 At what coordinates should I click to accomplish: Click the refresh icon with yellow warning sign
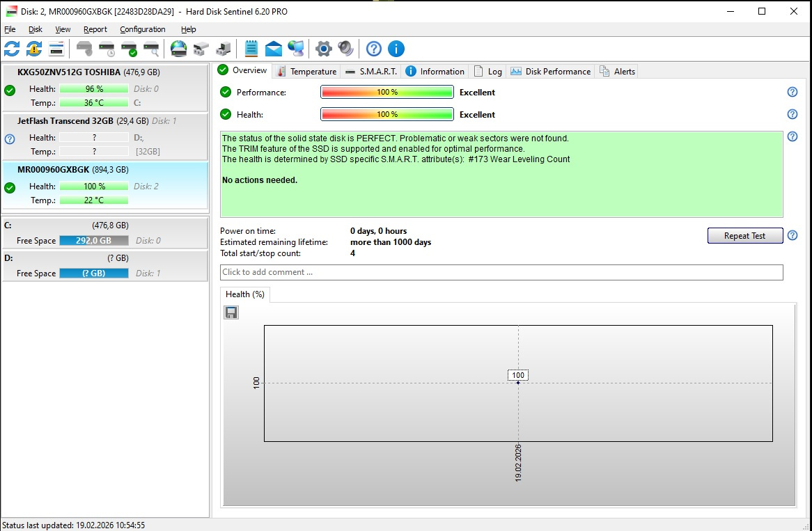click(34, 49)
